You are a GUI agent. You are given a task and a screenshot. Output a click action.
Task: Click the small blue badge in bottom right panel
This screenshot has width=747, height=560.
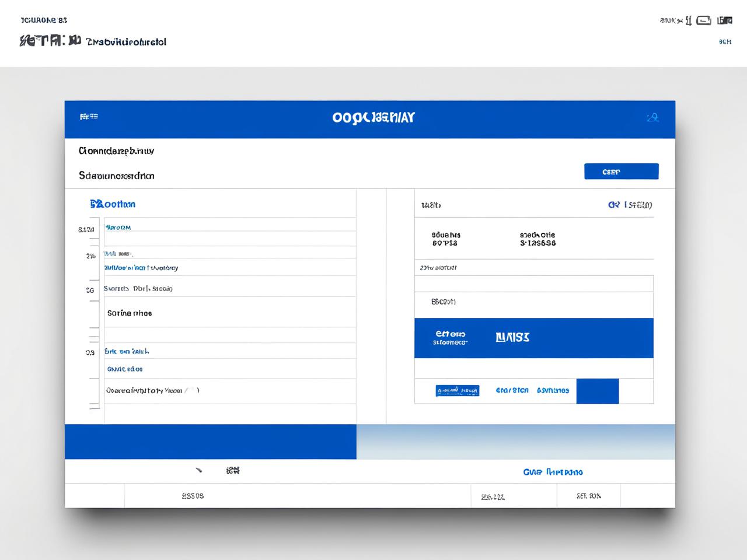(458, 391)
